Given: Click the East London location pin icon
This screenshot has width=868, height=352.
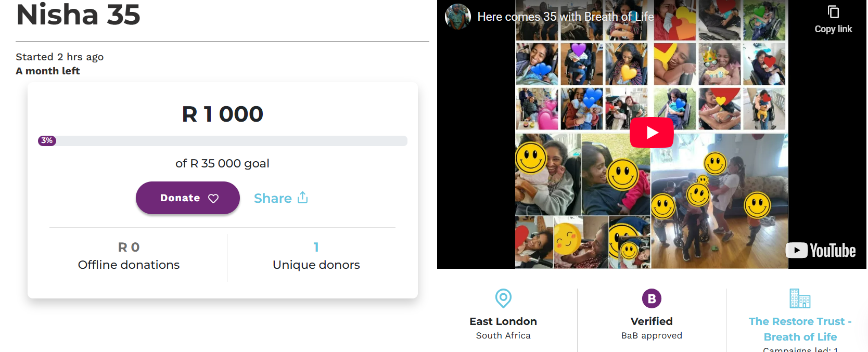Looking at the screenshot, I should [x=503, y=298].
